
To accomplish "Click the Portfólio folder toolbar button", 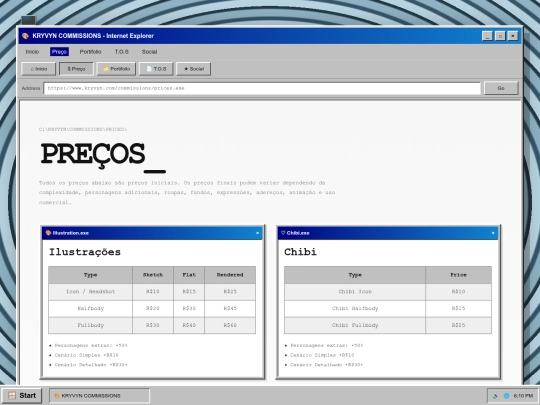I will click(116, 69).
